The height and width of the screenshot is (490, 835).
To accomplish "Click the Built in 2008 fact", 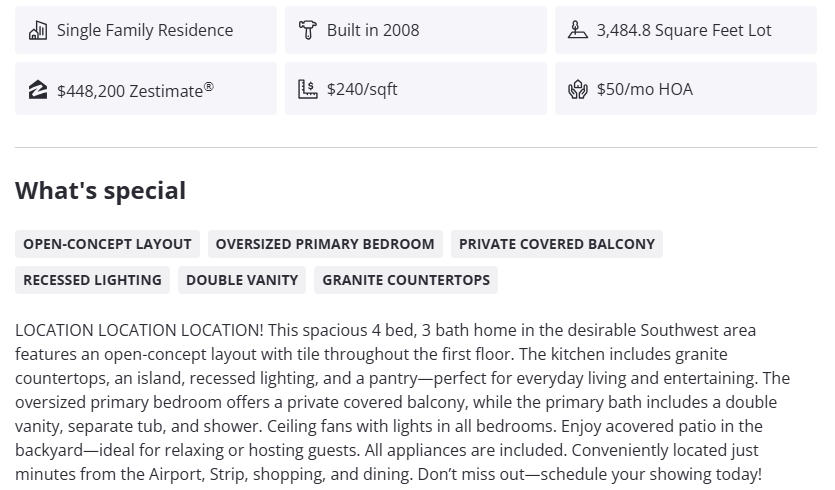I will (373, 30).
